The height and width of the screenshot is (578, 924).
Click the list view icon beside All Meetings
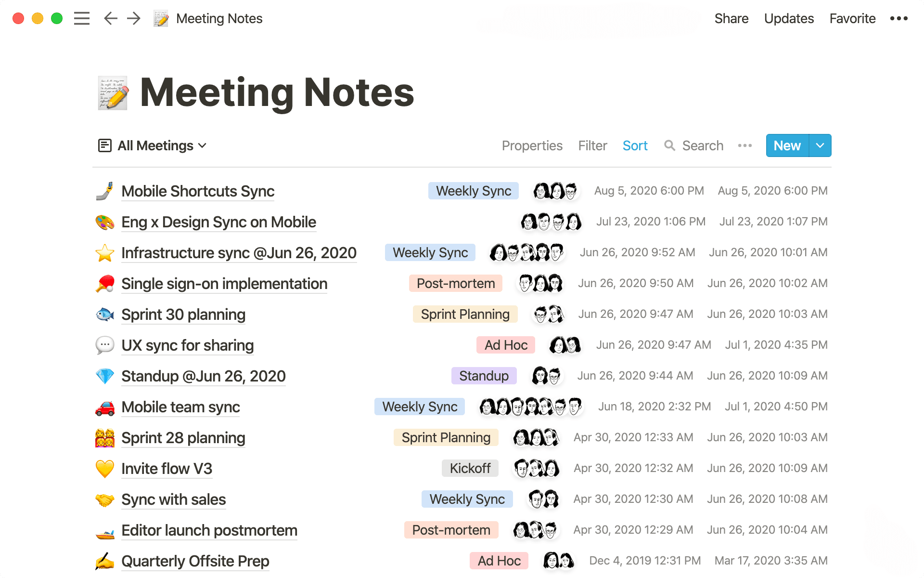(105, 145)
